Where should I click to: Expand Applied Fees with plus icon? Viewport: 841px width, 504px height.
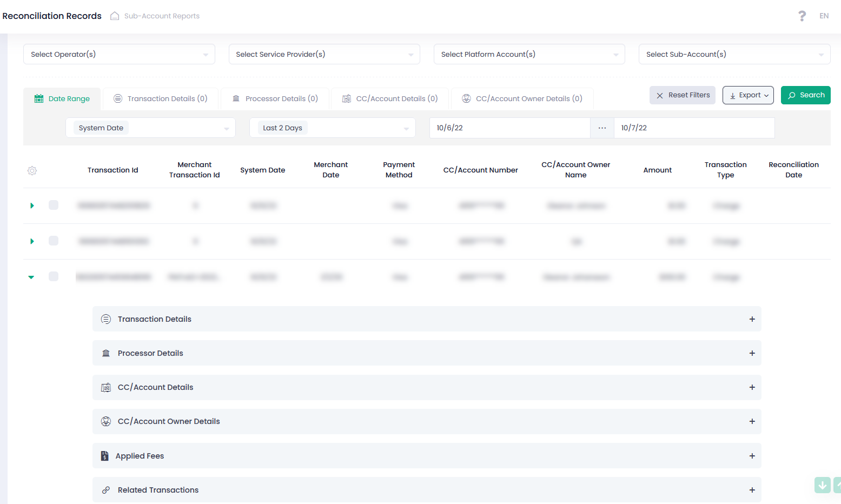coord(752,456)
